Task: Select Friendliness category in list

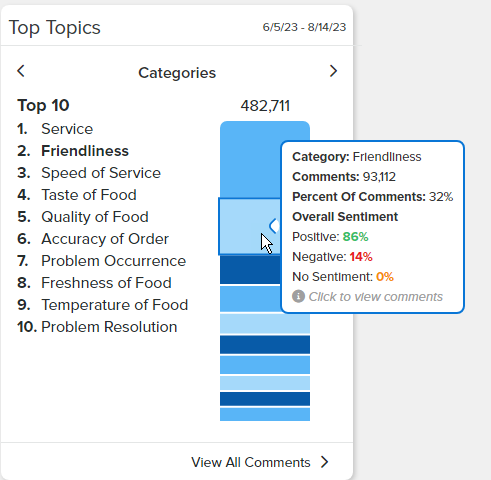Action: [x=85, y=151]
